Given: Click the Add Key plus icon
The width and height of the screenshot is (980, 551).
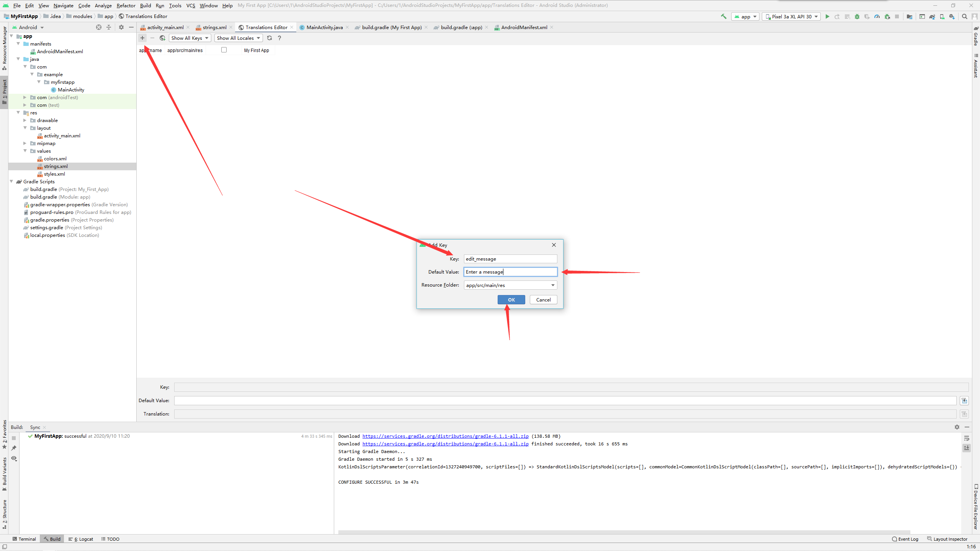Looking at the screenshot, I should coord(142,38).
